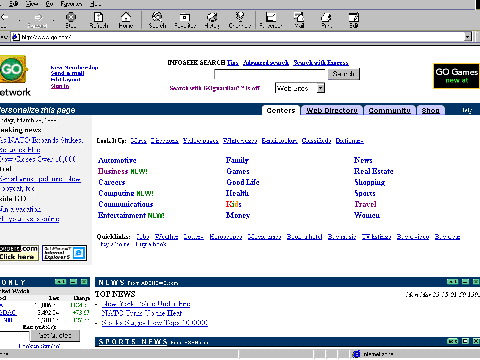Stop page loading with the Stop button

point(71,20)
